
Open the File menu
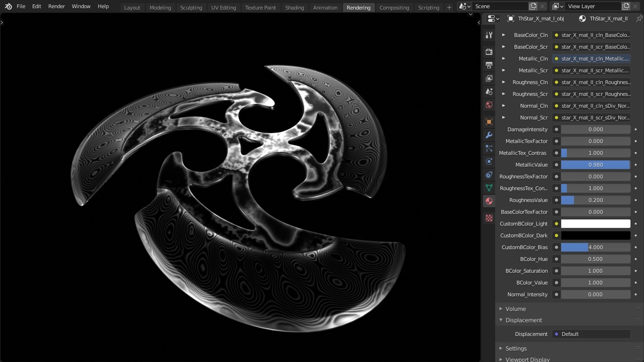pos(21,6)
